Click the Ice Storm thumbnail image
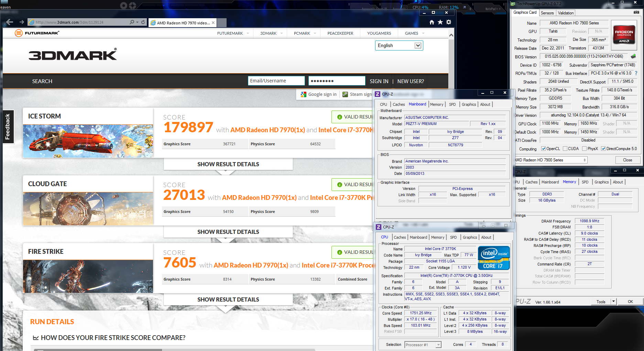Screen dimensions: 644x351 [x=88, y=141]
